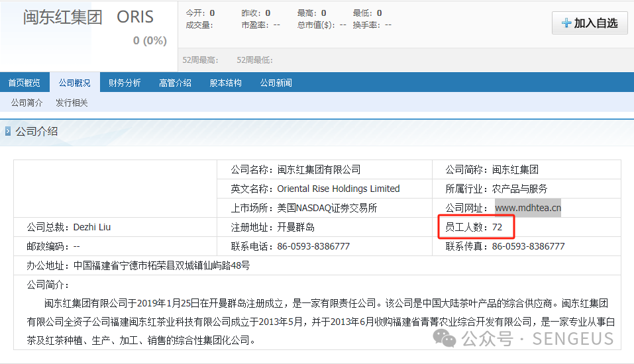The image size is (634, 364).
Task: Open the 首页概览 tab
Action: pos(25,83)
